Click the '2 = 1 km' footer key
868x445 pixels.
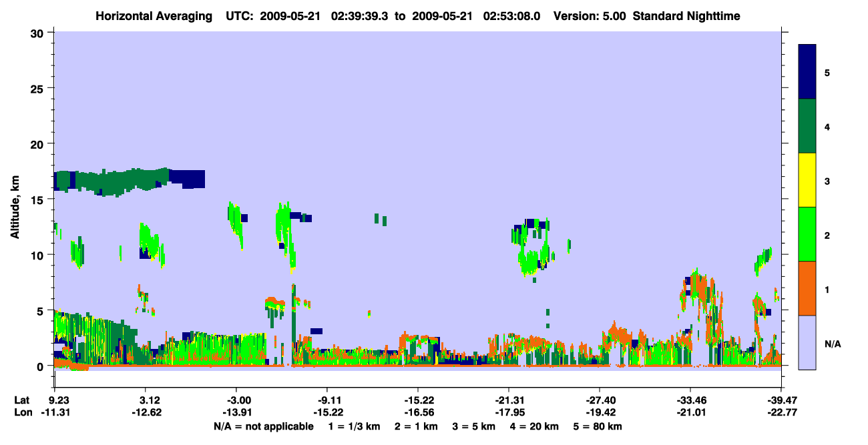click(417, 426)
